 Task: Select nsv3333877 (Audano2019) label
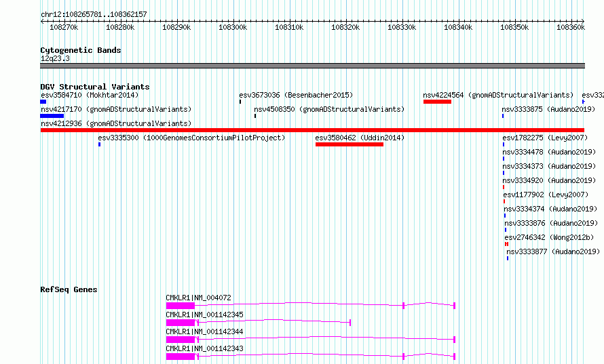(553, 251)
